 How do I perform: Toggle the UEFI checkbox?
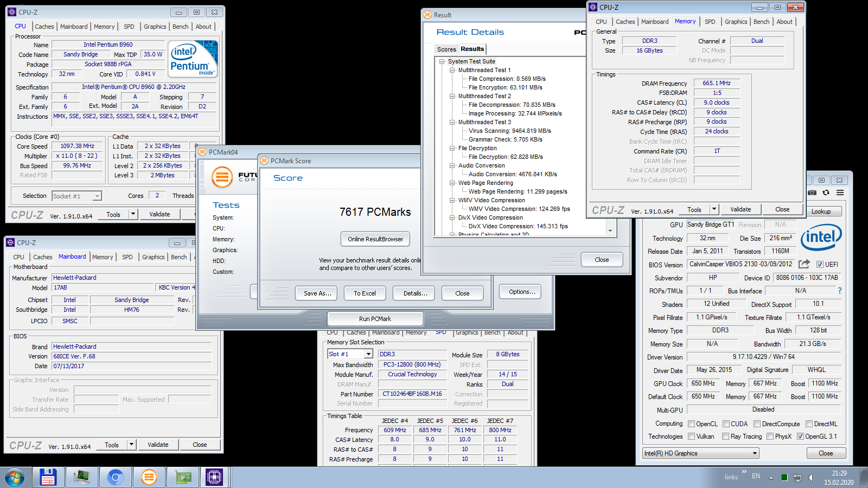click(x=820, y=265)
